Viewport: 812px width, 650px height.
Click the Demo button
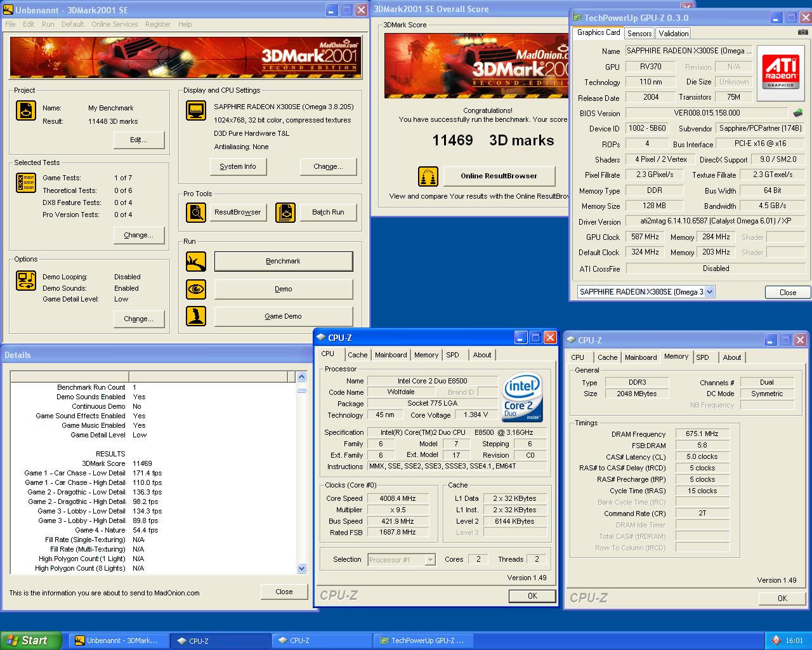coord(284,289)
